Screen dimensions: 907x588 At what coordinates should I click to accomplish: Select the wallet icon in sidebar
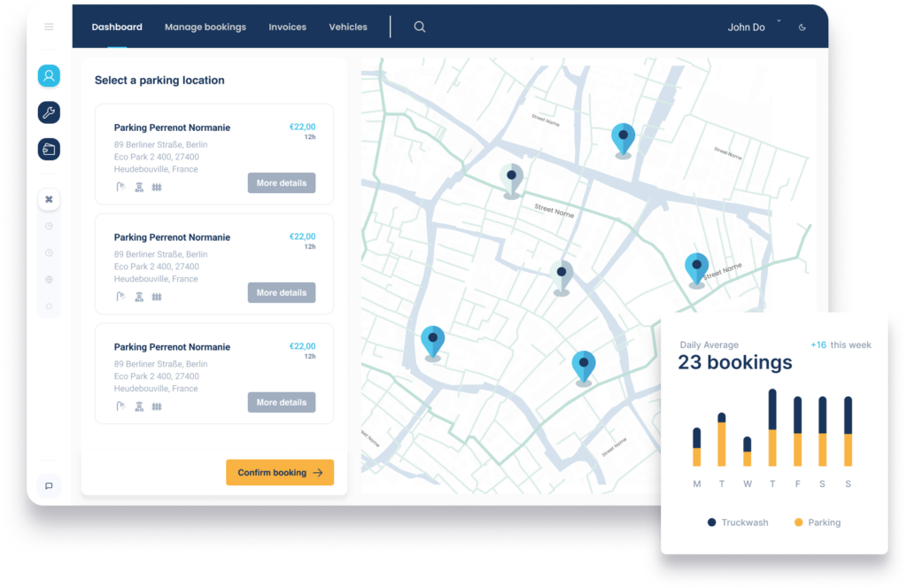[49, 150]
